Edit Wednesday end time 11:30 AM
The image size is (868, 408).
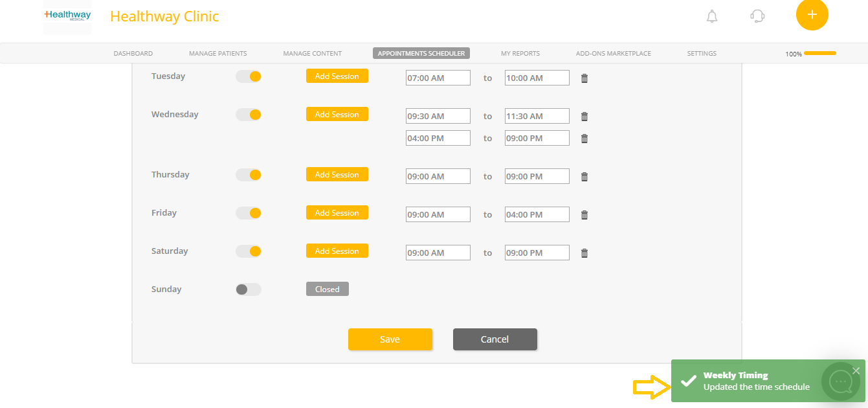coord(537,116)
